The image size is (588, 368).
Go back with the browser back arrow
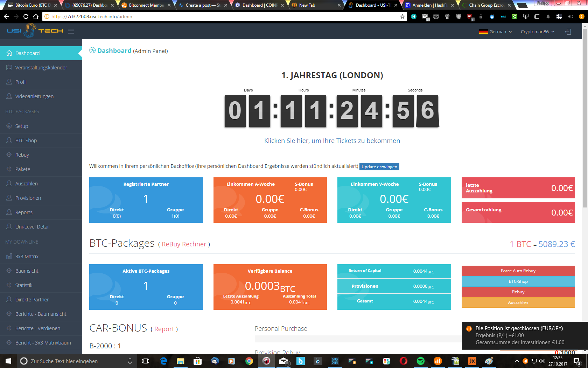(6, 16)
